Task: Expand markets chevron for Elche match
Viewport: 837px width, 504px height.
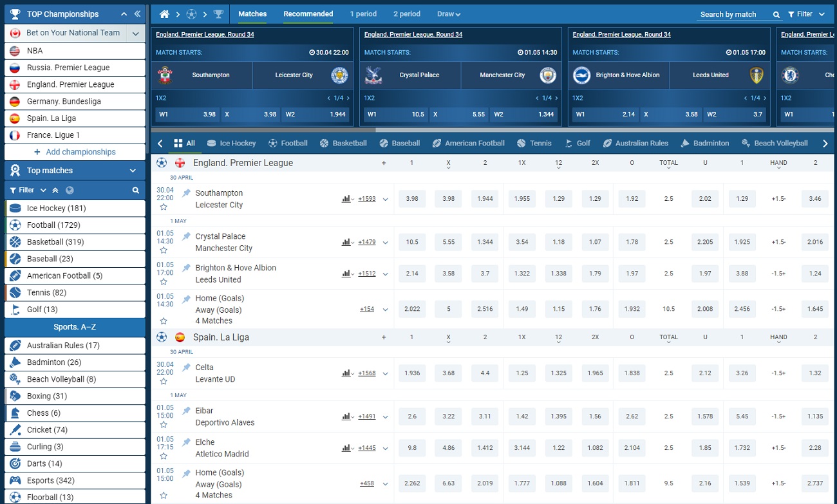Action: coord(386,448)
